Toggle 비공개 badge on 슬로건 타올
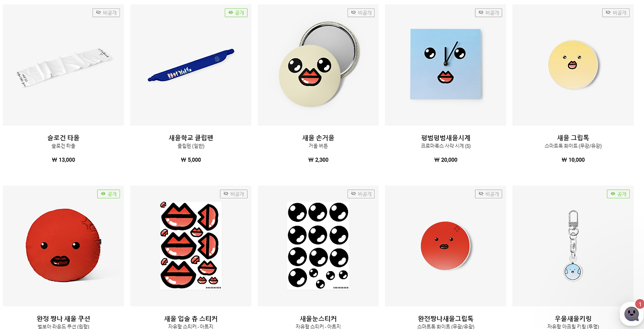Image resolution: width=644 pixels, height=329 pixels. 106,13
